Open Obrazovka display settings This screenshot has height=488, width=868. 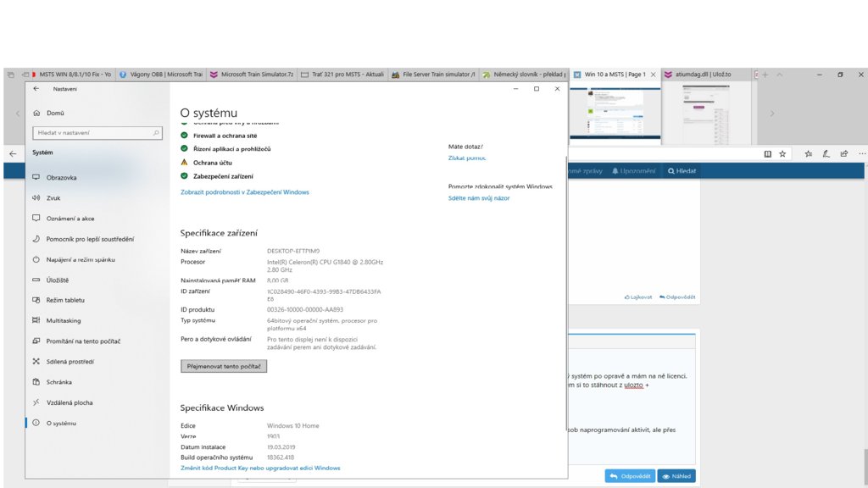(61, 178)
